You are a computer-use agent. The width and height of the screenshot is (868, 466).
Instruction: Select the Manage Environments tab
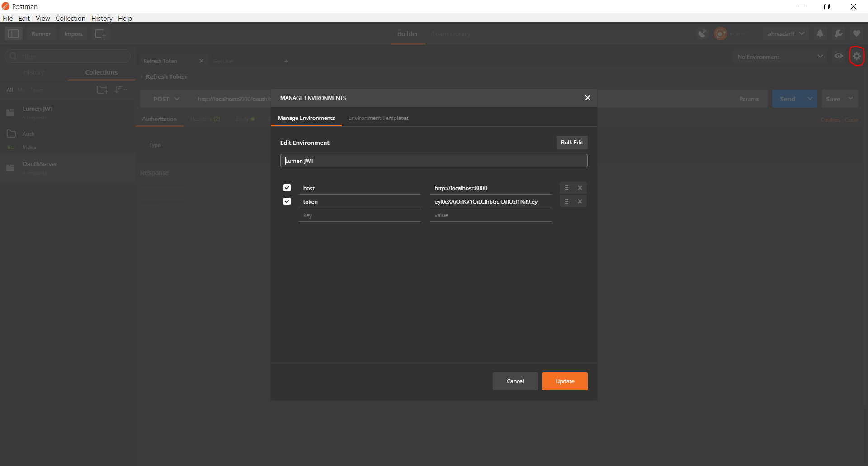pos(307,118)
